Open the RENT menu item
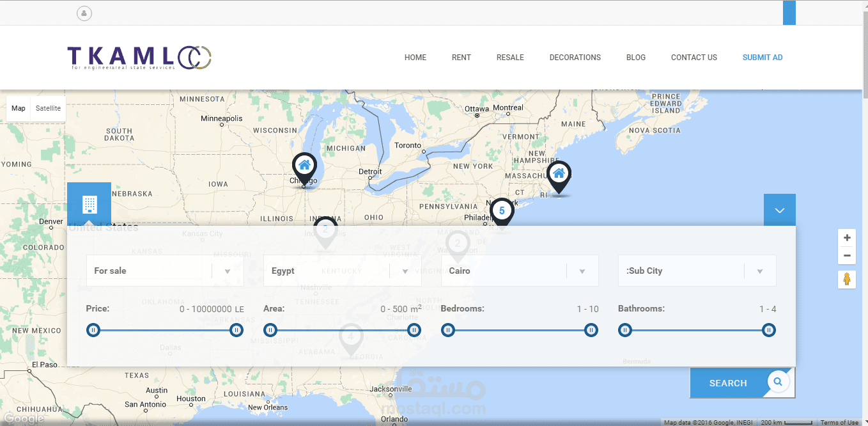The image size is (868, 426). [461, 58]
